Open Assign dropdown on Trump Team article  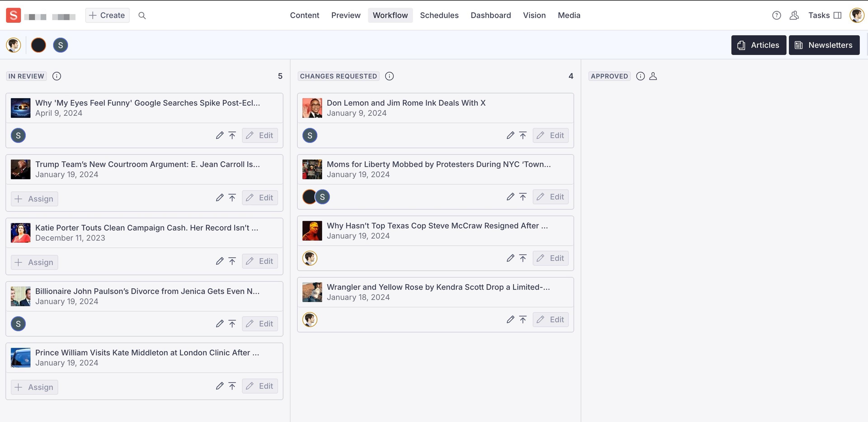pyautogui.click(x=34, y=199)
